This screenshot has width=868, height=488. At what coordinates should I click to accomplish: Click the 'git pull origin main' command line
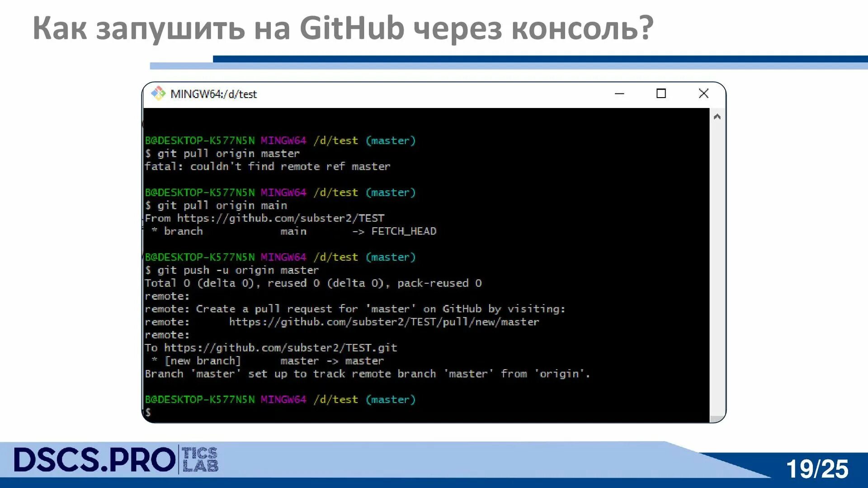[222, 206]
